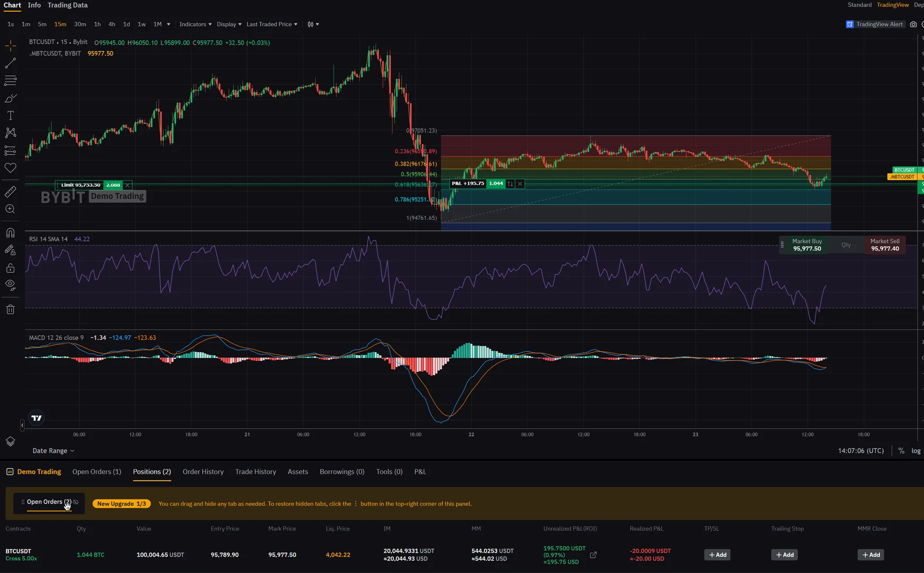Open the Borrowings (0) tab

click(x=342, y=472)
